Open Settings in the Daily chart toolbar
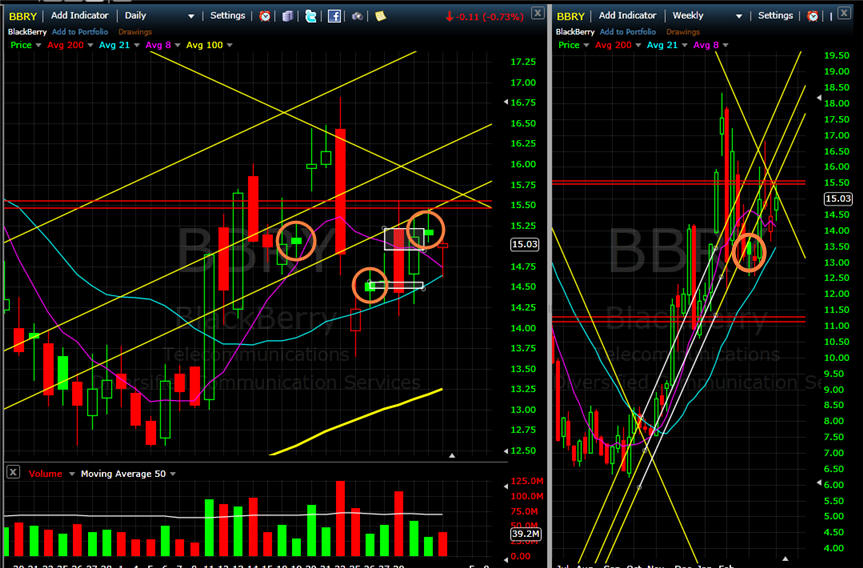Image resolution: width=863 pixels, height=568 pixels. [x=227, y=15]
